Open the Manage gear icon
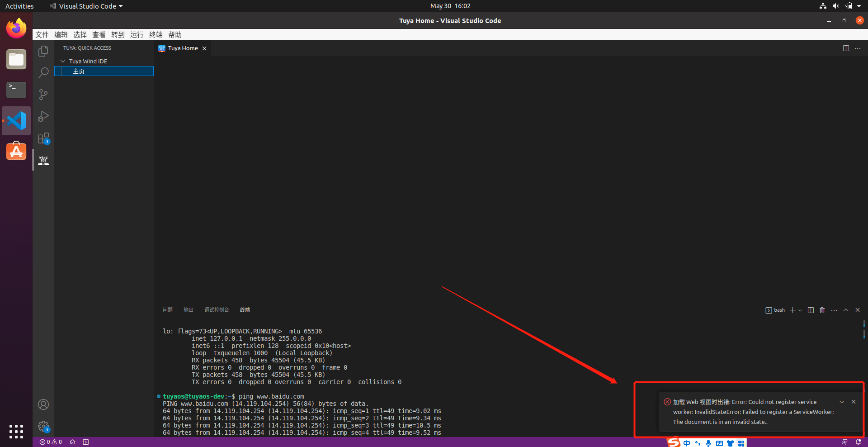This screenshot has height=447, width=868. (x=43, y=426)
